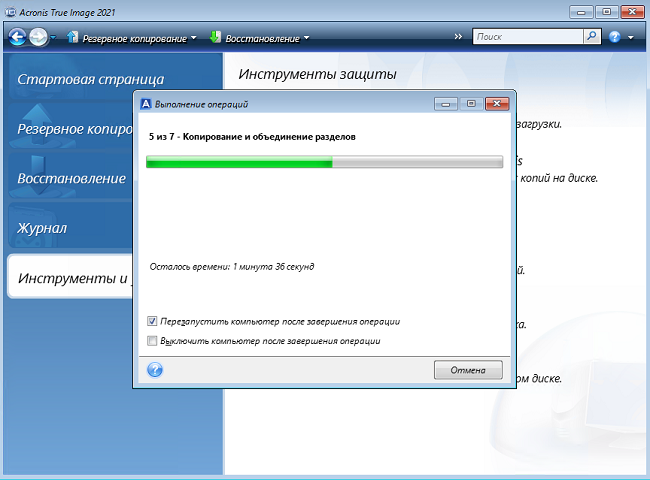Go back with the blue Back arrow
This screenshot has width=650, height=480.
point(17,37)
